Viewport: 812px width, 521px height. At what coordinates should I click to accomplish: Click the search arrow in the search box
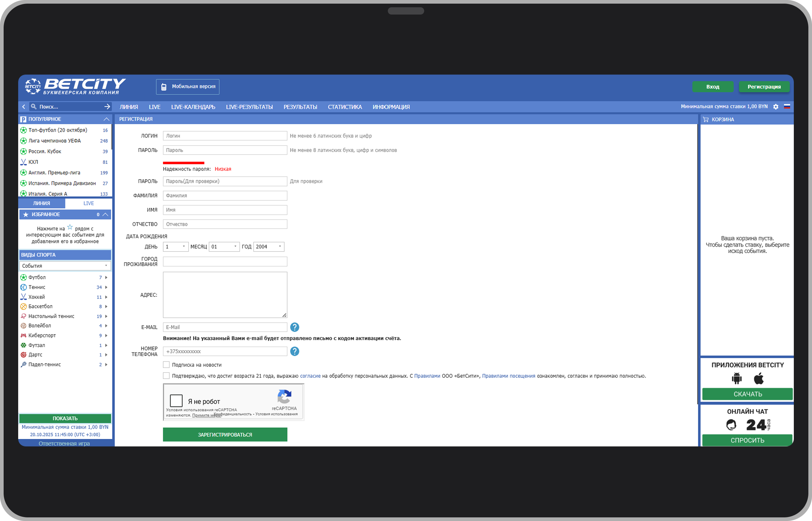click(x=107, y=107)
